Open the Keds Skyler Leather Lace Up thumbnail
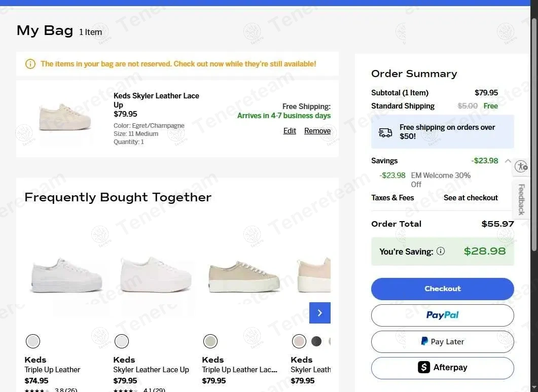 click(64, 117)
